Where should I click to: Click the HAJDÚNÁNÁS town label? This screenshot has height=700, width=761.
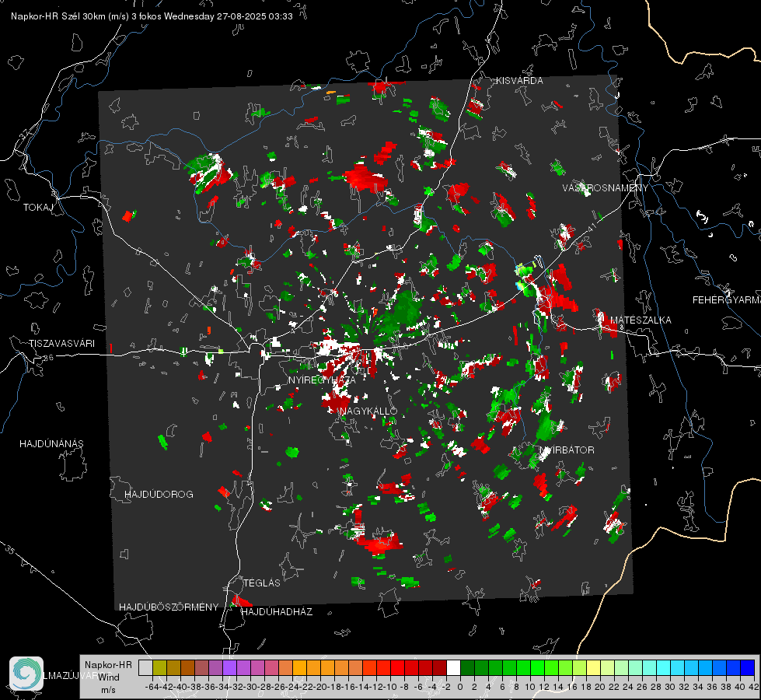coord(51,443)
